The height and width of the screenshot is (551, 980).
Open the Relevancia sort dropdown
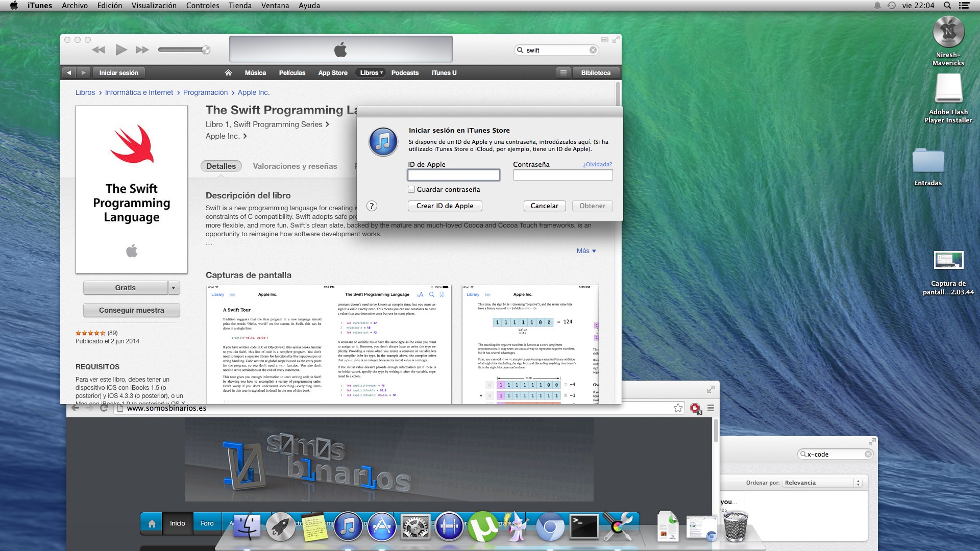[x=822, y=483]
